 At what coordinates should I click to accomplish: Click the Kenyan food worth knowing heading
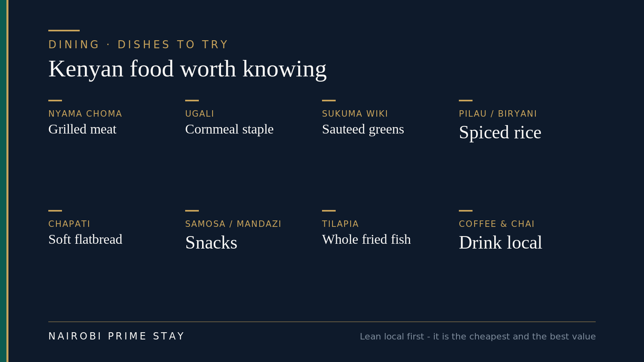coord(188,69)
